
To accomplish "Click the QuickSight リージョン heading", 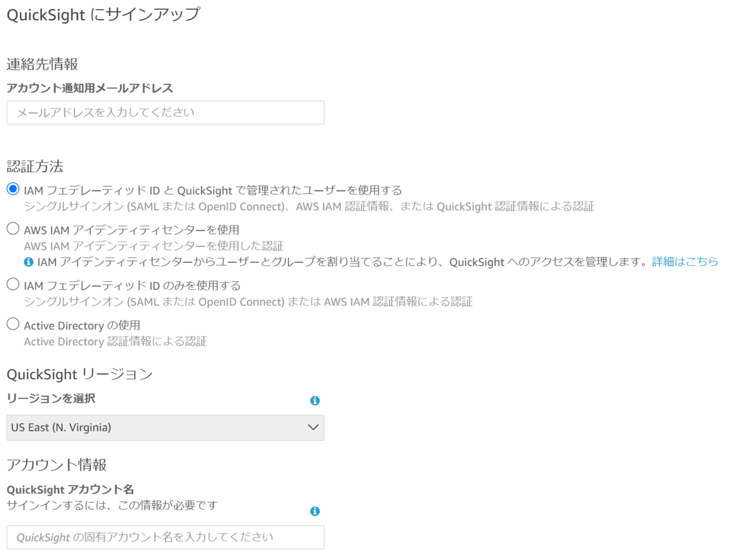I will [79, 374].
